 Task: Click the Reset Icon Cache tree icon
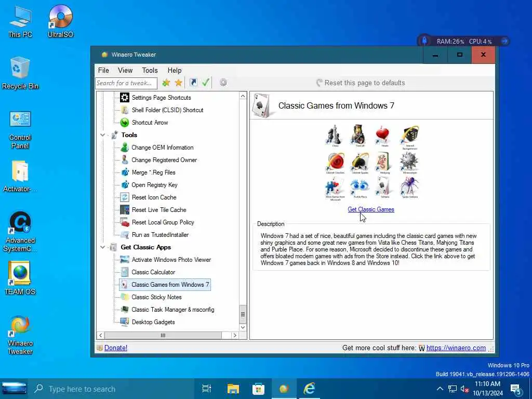[x=125, y=197]
